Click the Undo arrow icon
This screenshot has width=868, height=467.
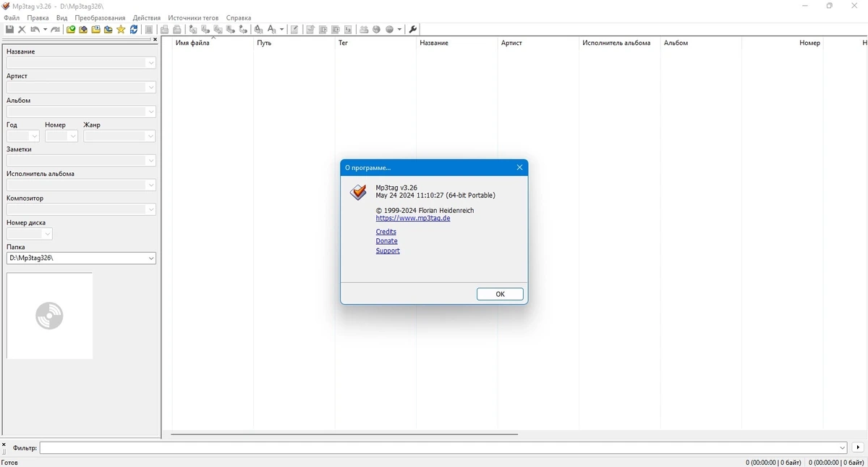pos(34,30)
